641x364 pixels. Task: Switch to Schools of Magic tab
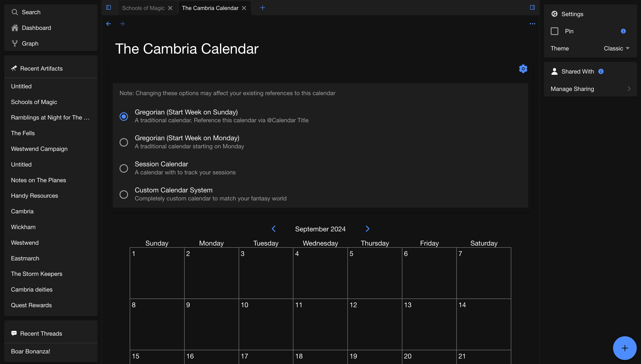pyautogui.click(x=143, y=7)
